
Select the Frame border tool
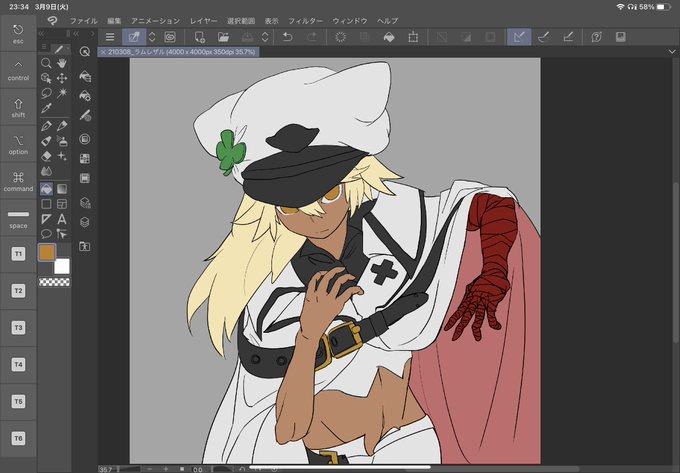tap(62, 204)
